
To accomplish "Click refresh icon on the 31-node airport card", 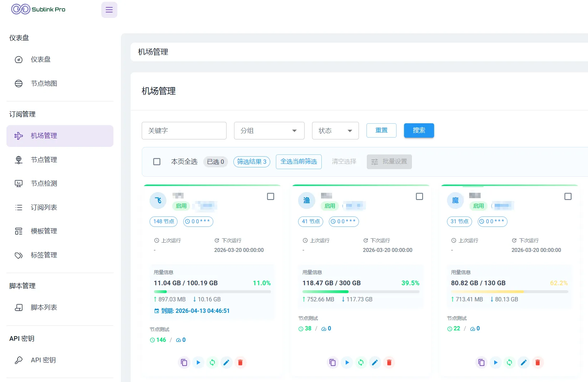I will point(509,363).
